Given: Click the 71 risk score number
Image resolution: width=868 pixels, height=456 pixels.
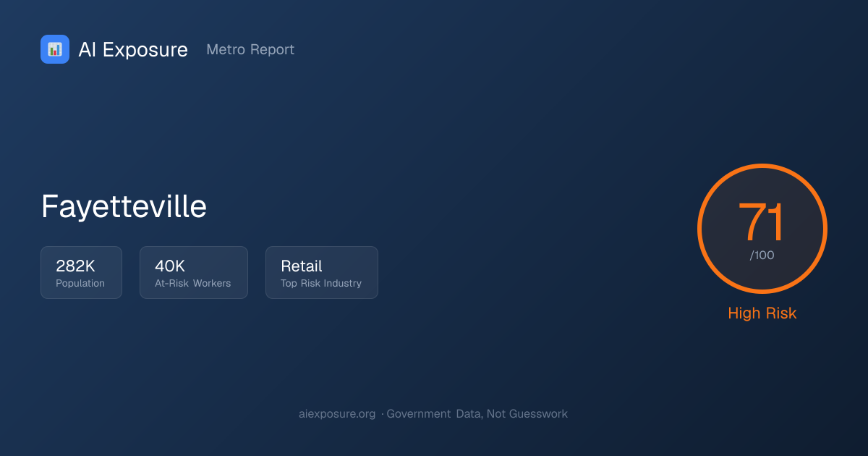Looking at the screenshot, I should 762,222.
